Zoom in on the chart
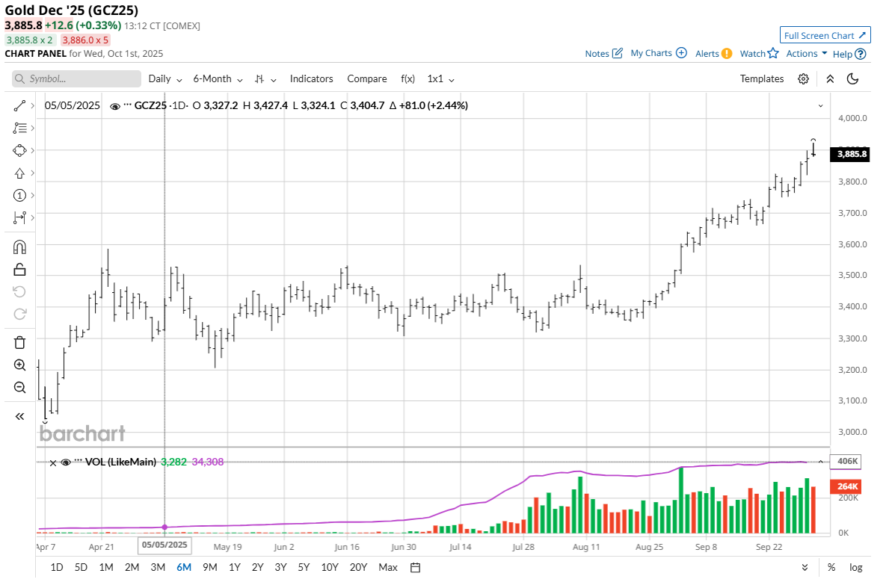Viewport: 895px width, 588px height. 19,365
